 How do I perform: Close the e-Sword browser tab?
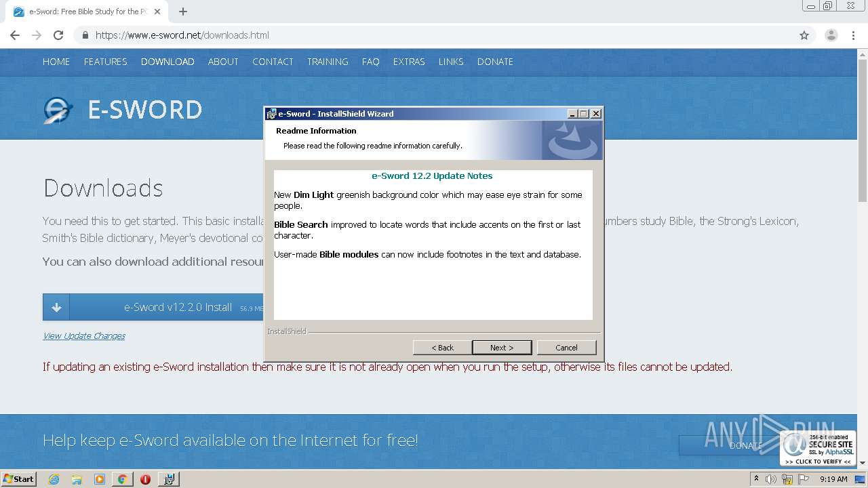click(x=157, y=12)
